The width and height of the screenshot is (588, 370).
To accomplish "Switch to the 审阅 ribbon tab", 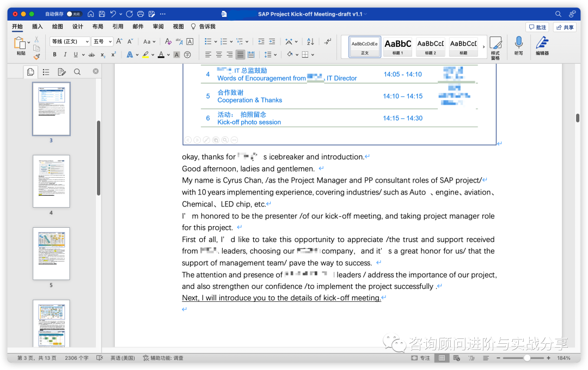I will [x=158, y=26].
